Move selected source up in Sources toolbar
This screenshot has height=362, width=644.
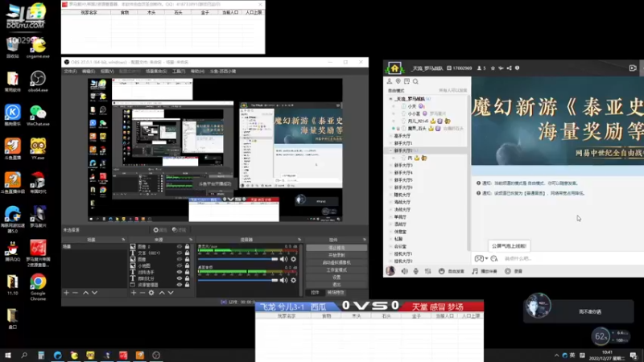coord(162,293)
